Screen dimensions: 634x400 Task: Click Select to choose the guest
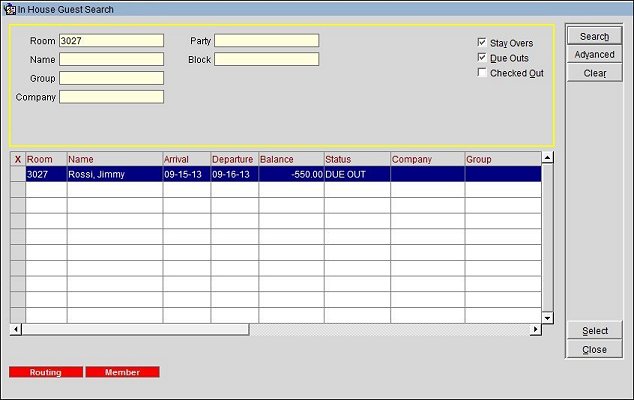595,331
